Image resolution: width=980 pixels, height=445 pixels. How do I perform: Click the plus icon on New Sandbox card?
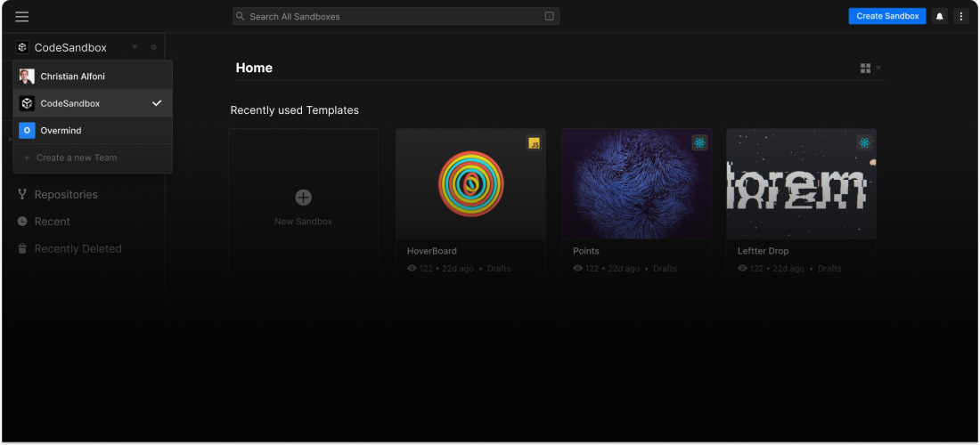[303, 198]
